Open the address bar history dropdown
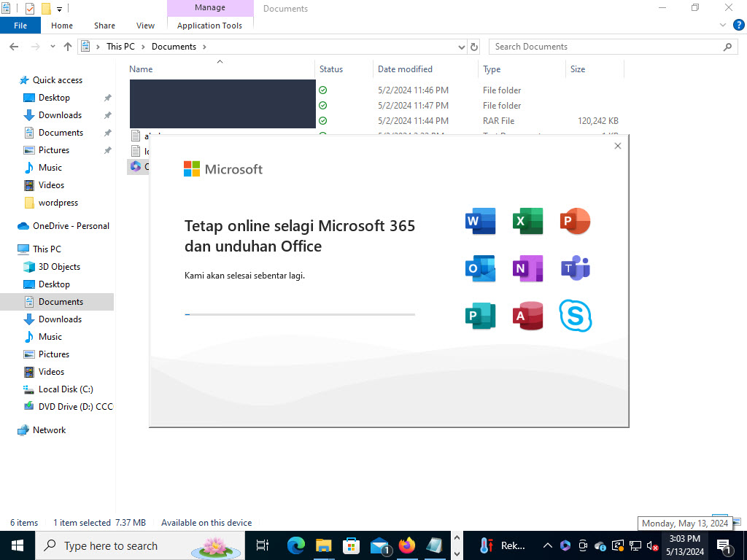This screenshot has height=560, width=747. (461, 46)
